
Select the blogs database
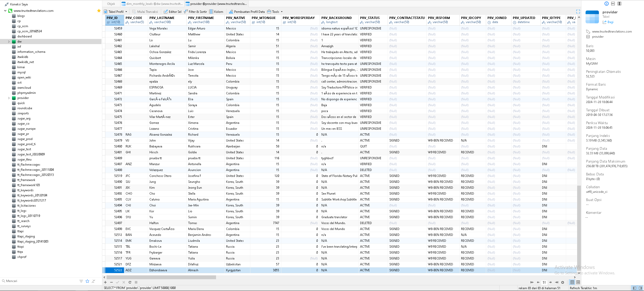(x=21, y=16)
